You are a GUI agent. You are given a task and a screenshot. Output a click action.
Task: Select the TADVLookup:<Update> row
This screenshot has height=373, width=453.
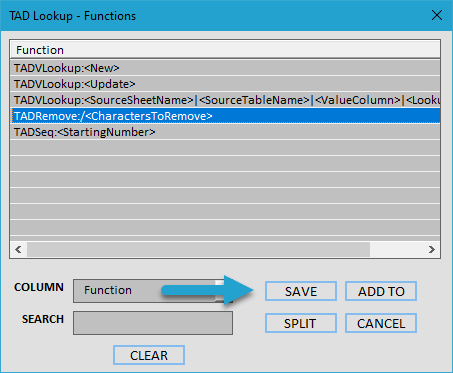[x=225, y=84]
